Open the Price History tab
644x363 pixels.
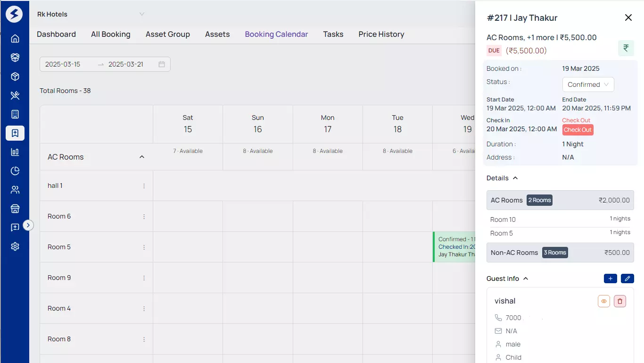(x=381, y=34)
